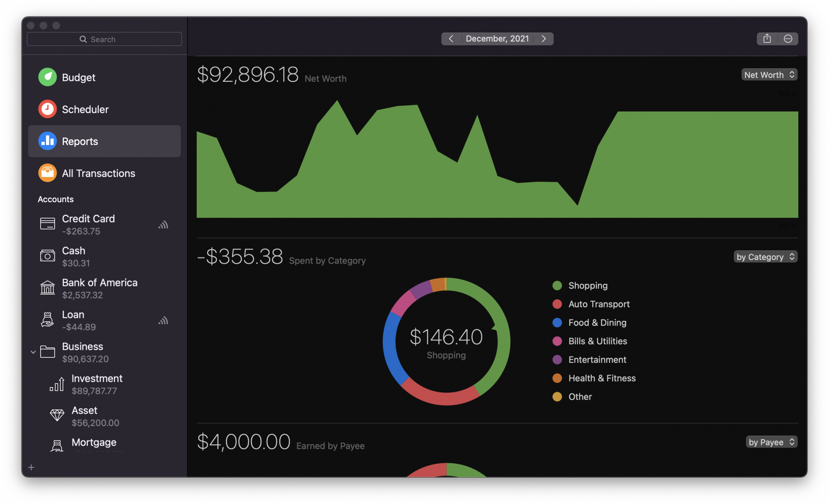Click inside the sidebar search field
The image size is (829, 504).
(x=104, y=39)
